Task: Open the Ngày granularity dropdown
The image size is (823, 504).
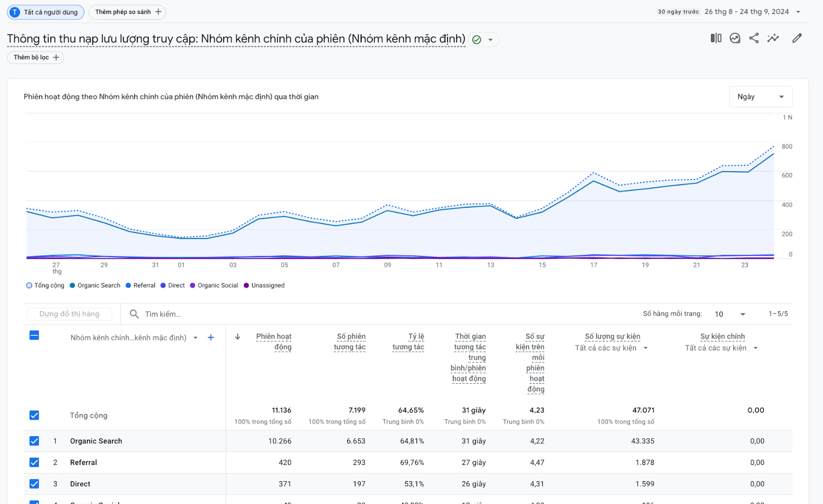Action: click(760, 97)
